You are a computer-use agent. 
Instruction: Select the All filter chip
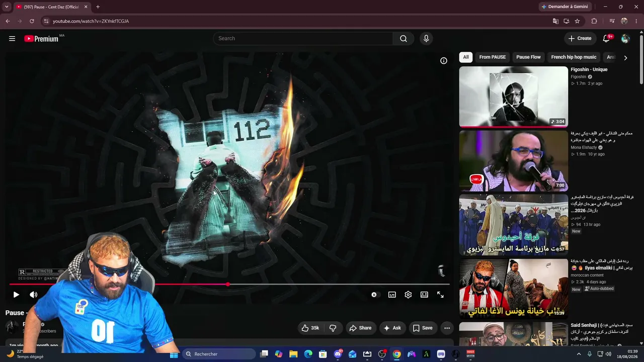(466, 57)
